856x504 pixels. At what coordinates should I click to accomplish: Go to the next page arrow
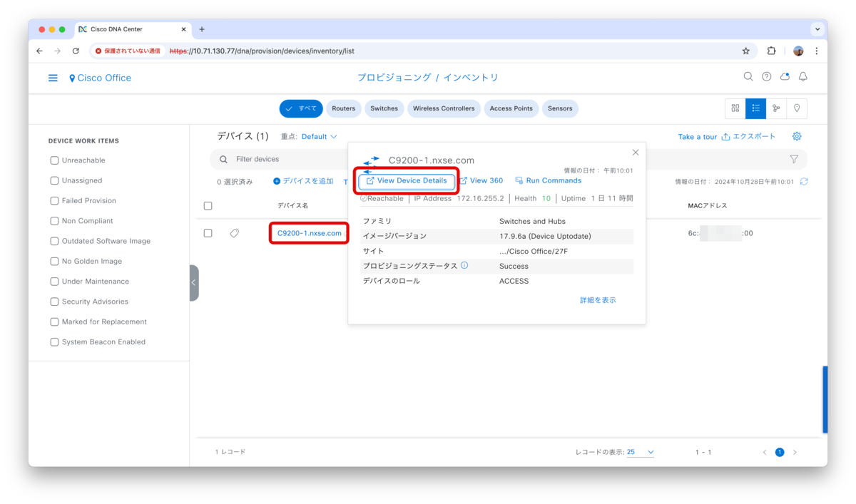point(795,452)
